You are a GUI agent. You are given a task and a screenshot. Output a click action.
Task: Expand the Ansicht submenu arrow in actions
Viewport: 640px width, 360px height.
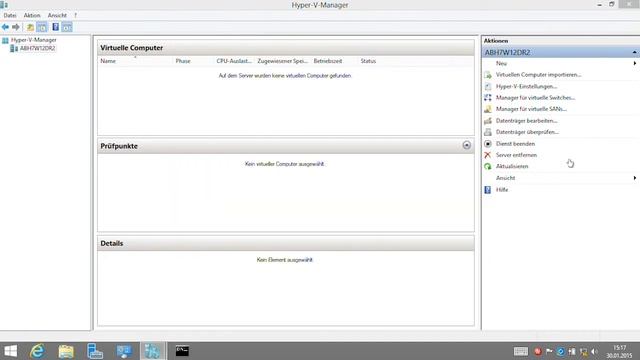point(635,178)
